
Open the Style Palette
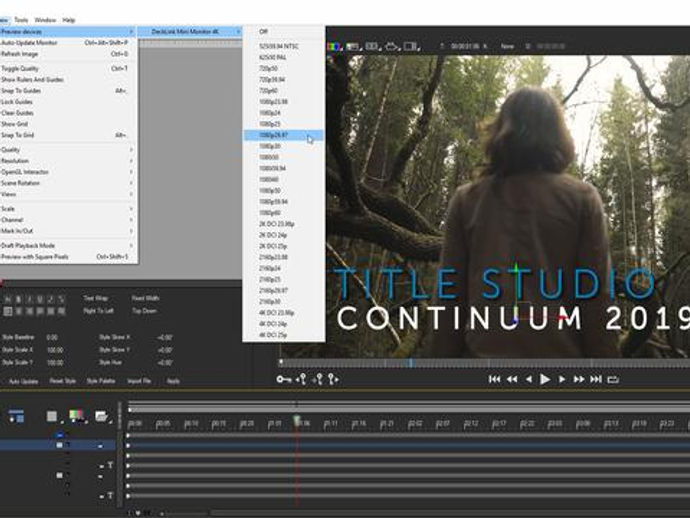(101, 381)
